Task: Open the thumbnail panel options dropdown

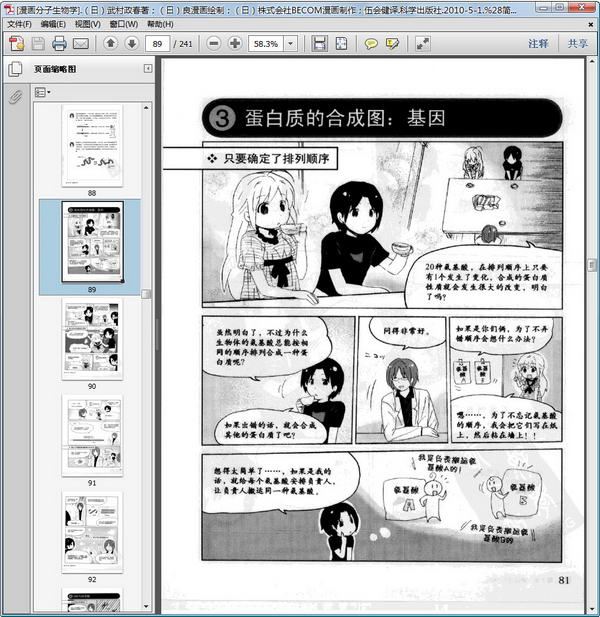Action: (43, 92)
